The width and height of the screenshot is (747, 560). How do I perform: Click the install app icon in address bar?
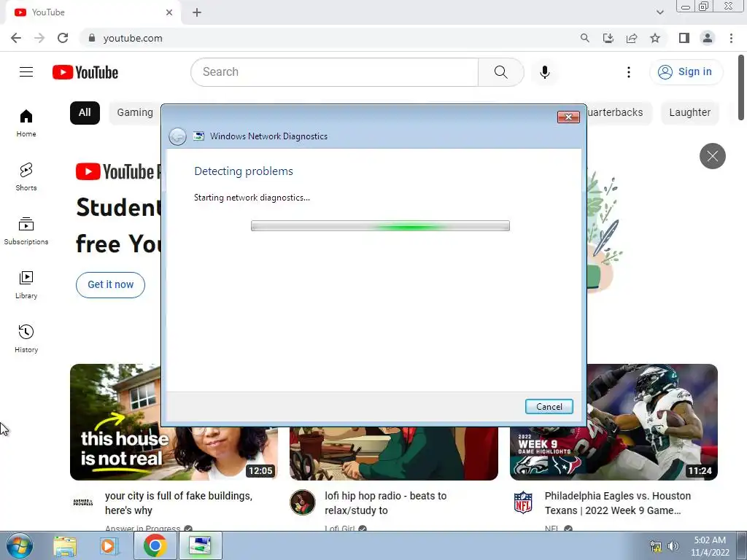click(x=608, y=38)
